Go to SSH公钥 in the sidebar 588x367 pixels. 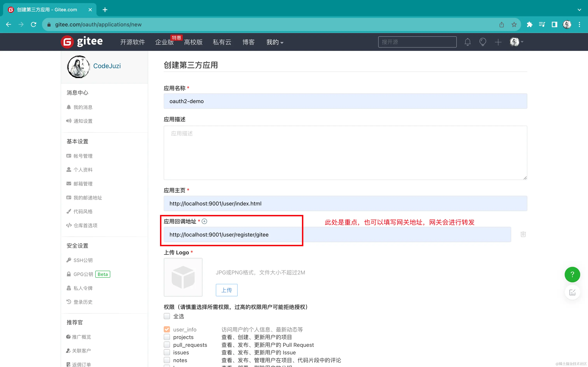tap(83, 260)
